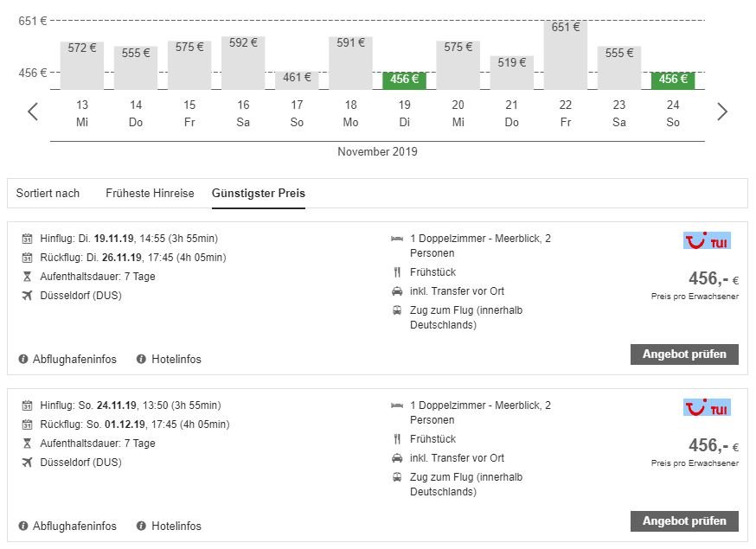Sort by Günstigster Preis
The image size is (756, 549).
258,193
